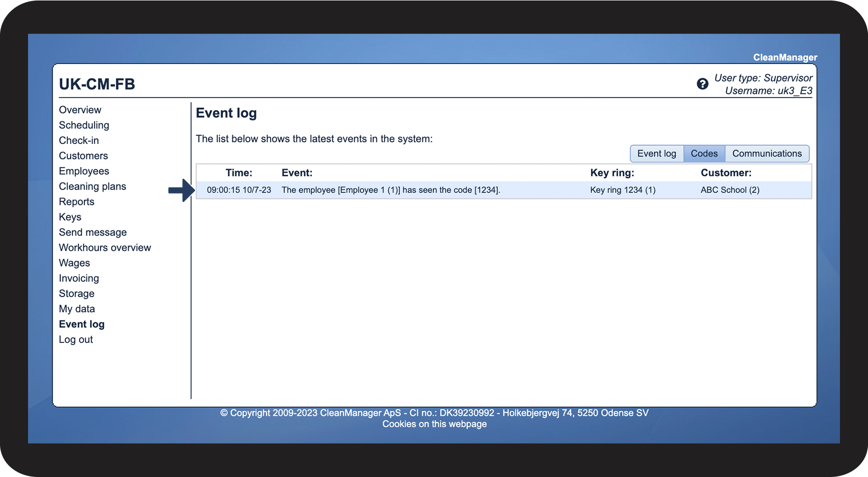The height and width of the screenshot is (477, 868).
Task: Open Wages in the sidebar
Action: (x=75, y=263)
